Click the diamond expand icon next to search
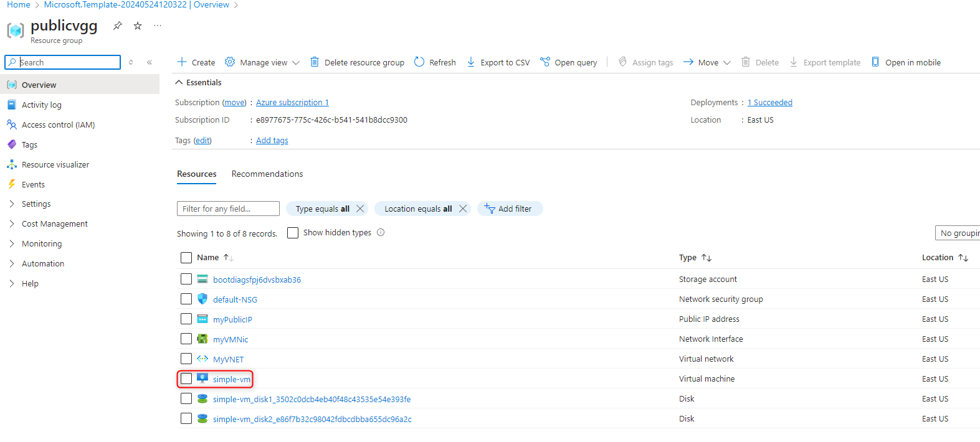Viewport: 980px width, 442px height. click(131, 62)
